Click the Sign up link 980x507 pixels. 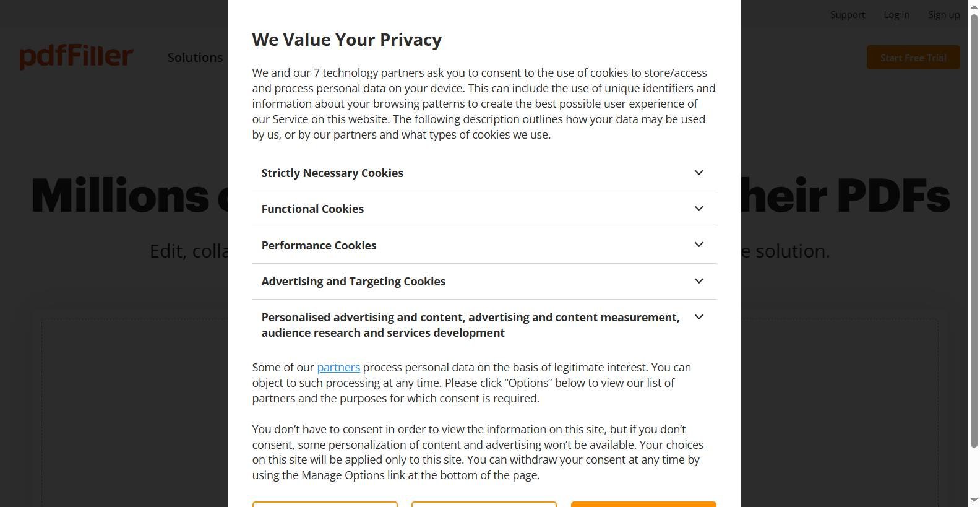click(943, 15)
